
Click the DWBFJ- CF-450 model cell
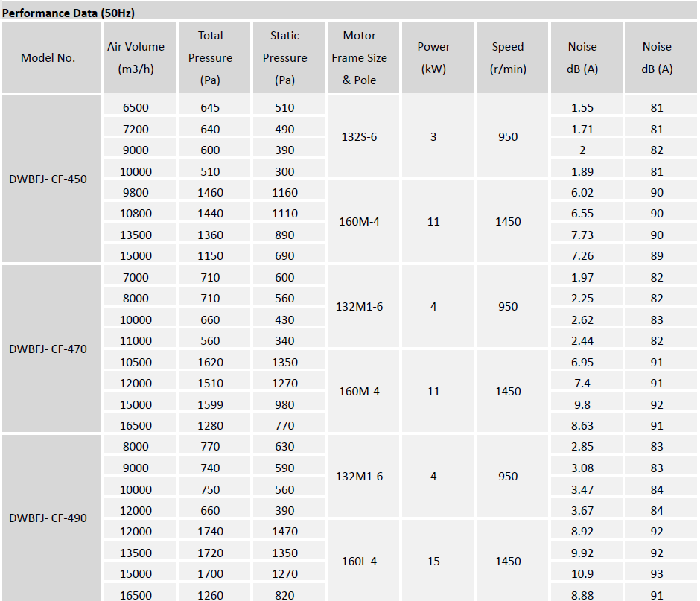click(x=48, y=179)
